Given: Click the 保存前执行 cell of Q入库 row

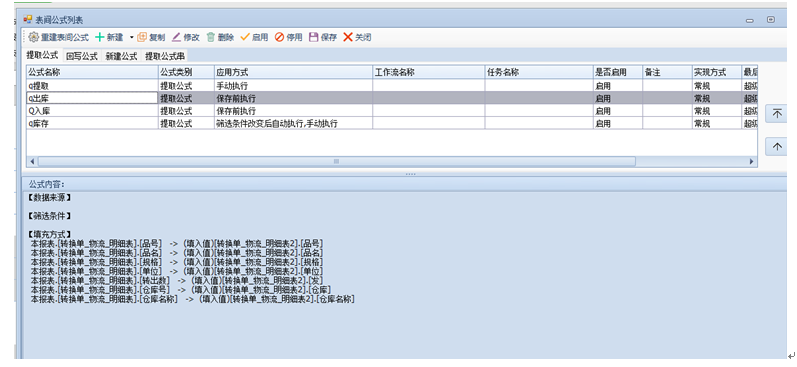Looking at the screenshot, I should point(293,111).
